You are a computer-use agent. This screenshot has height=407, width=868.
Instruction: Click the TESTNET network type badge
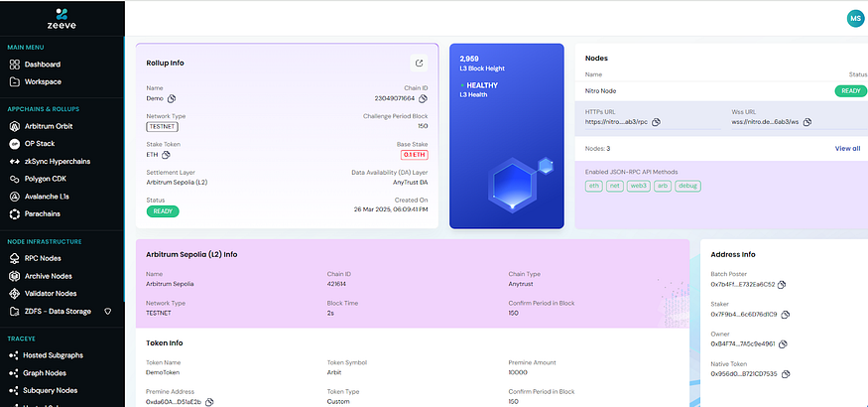coord(163,127)
